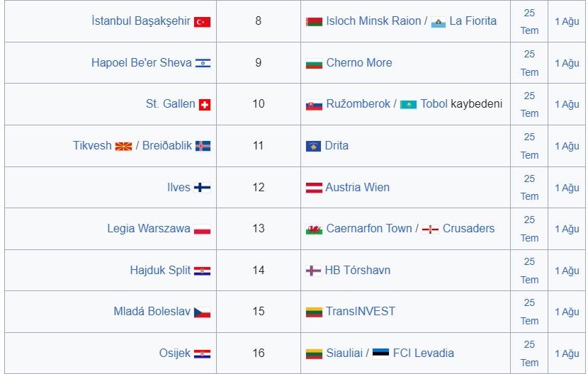Click the Turkish flag beside İstanbul Başakşehir
Image resolution: width=588 pixels, height=374 pixels.
coord(202,22)
